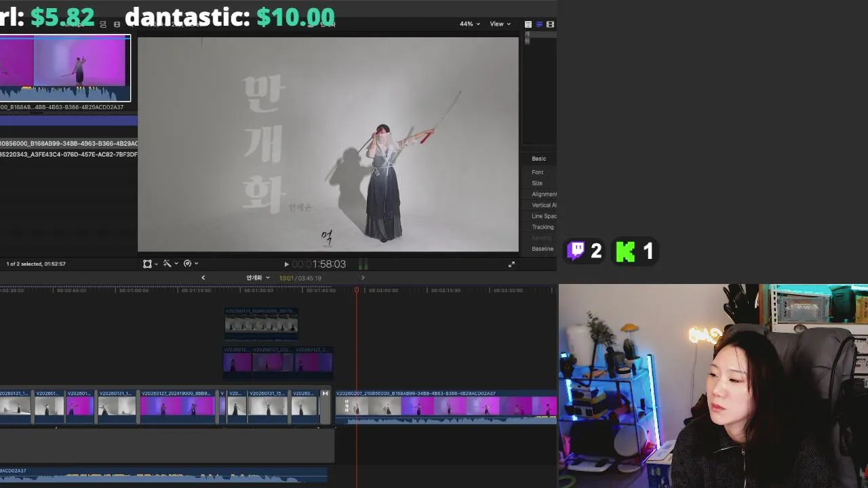The height and width of the screenshot is (488, 868).
Task: Click the browser list view icon in the top bar
Action: [x=103, y=24]
